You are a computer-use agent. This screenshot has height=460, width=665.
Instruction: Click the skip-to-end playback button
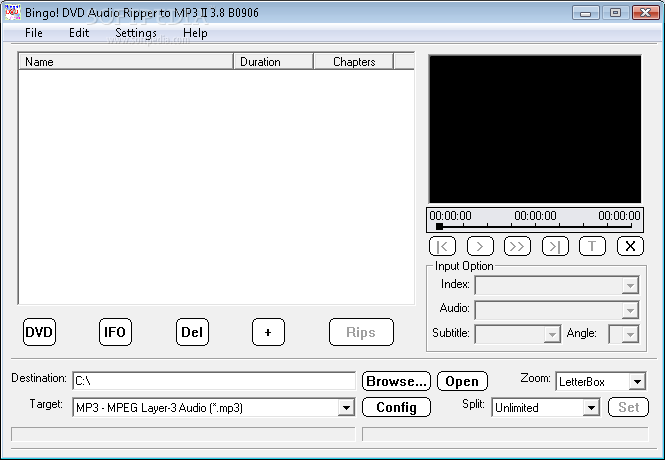pos(555,246)
